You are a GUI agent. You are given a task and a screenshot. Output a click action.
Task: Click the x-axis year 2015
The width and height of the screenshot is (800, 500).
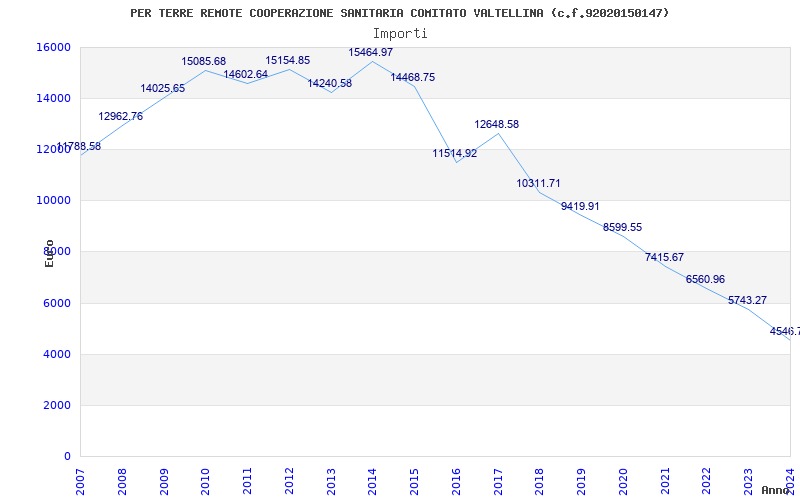coord(414,482)
